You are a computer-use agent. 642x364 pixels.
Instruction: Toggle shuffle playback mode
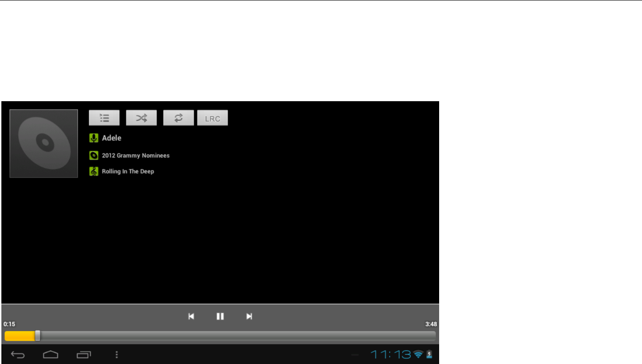pos(141,118)
